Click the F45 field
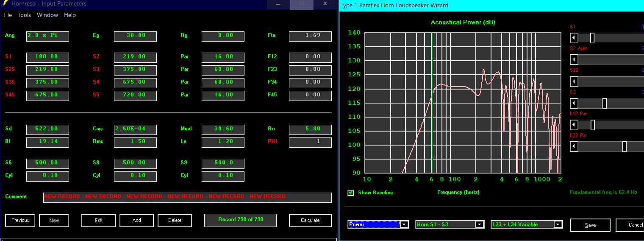Screen dimensions: 644x241 [310, 95]
